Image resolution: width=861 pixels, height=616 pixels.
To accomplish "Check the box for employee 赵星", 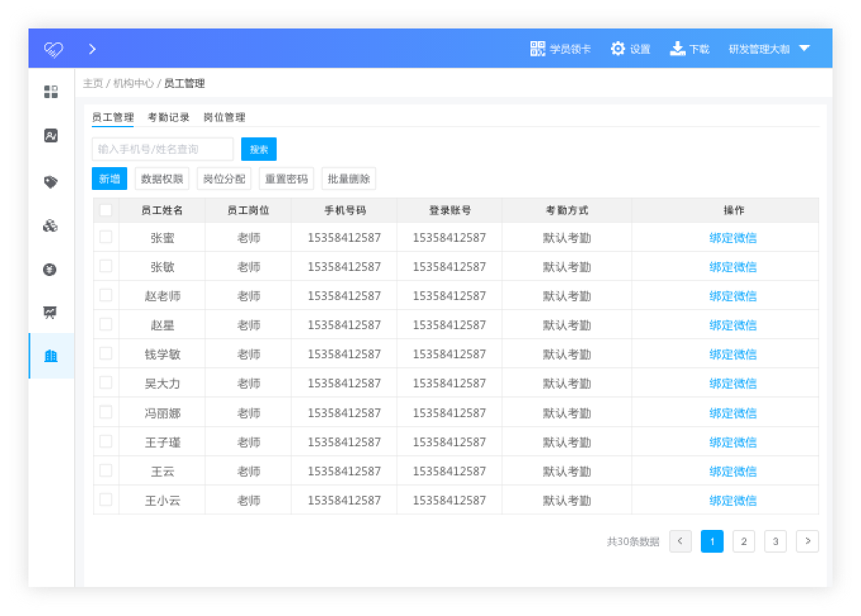I will (x=106, y=324).
